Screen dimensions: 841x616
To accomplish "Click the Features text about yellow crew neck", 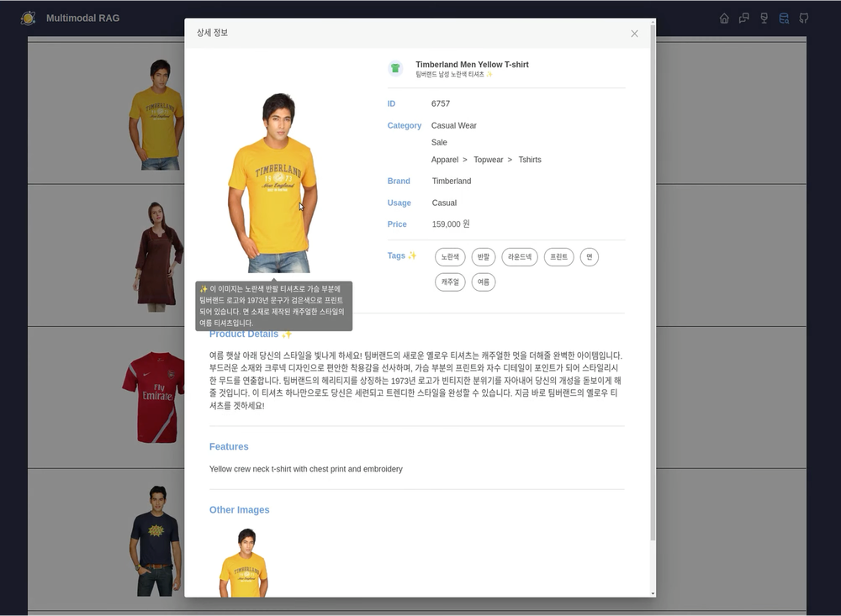I will tap(306, 469).
